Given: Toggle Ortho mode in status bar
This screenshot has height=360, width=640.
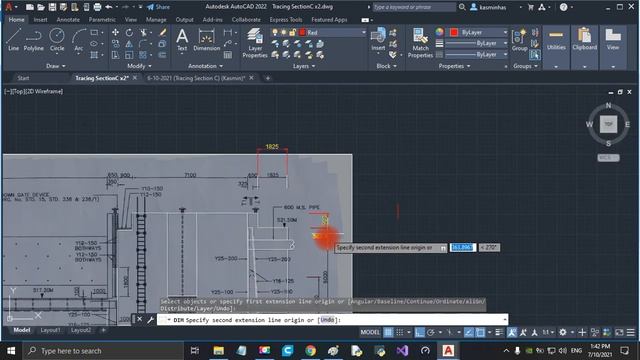Looking at the screenshot, I should pos(420,332).
